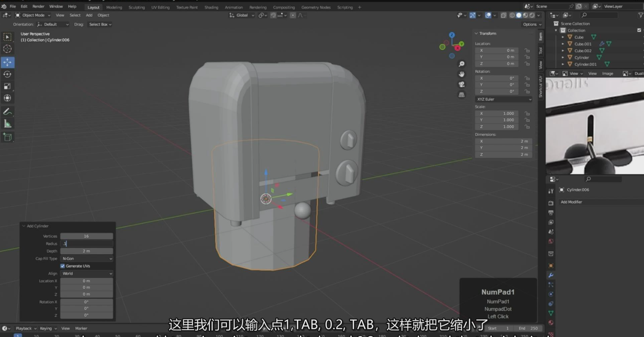644x337 pixels.
Task: Switch to the Shading workspace tab
Action: tap(211, 7)
